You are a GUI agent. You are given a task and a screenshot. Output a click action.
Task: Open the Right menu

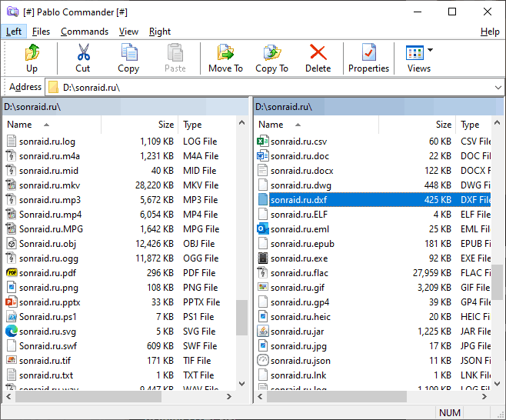click(160, 32)
